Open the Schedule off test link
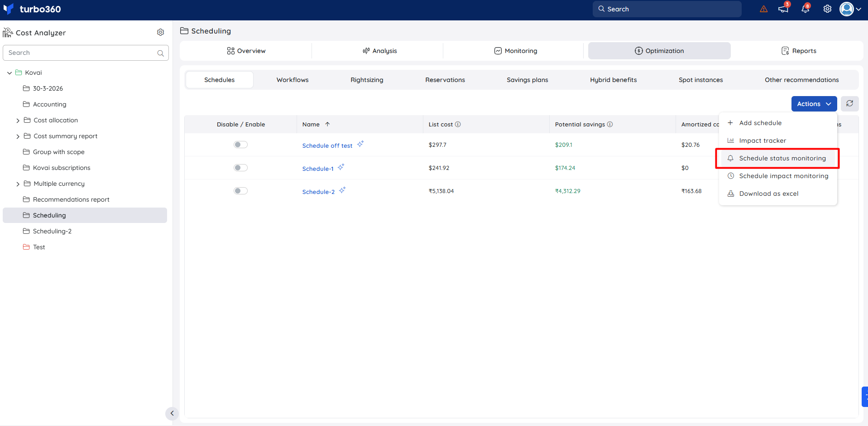868x426 pixels. click(x=327, y=145)
